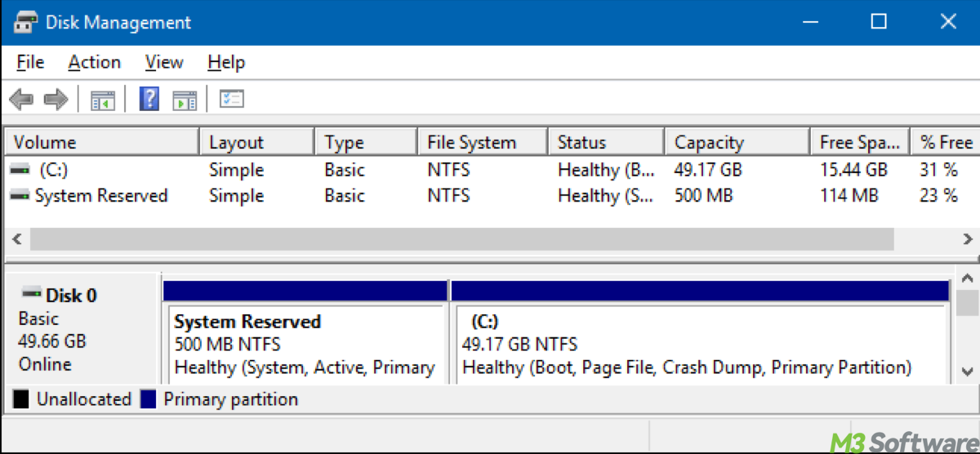The image size is (980, 454).
Task: Click the 23 % free cell
Action: (x=939, y=196)
